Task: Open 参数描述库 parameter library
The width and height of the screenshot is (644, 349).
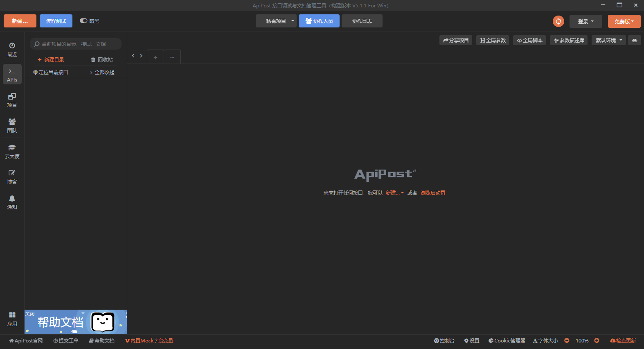Action: [x=569, y=40]
